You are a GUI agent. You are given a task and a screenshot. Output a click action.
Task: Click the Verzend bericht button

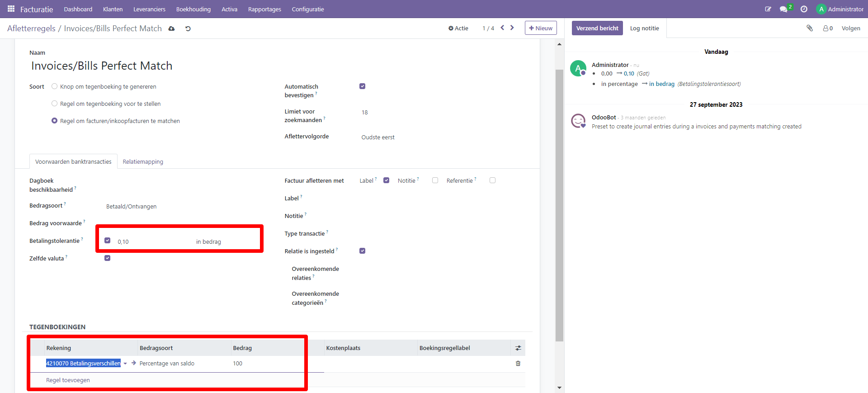(597, 28)
